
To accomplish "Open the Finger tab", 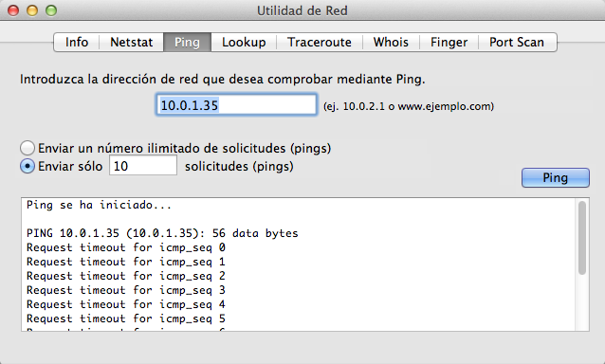I will 449,42.
